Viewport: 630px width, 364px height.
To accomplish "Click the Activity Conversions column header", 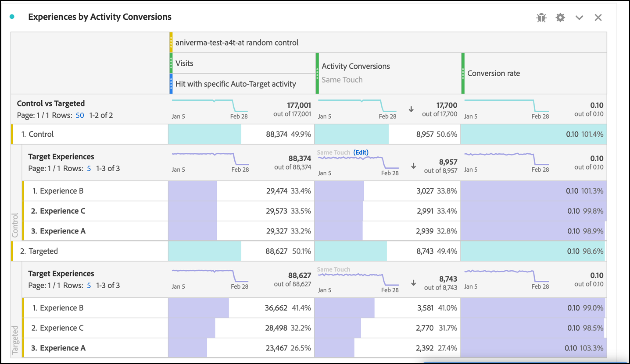I will (x=356, y=66).
